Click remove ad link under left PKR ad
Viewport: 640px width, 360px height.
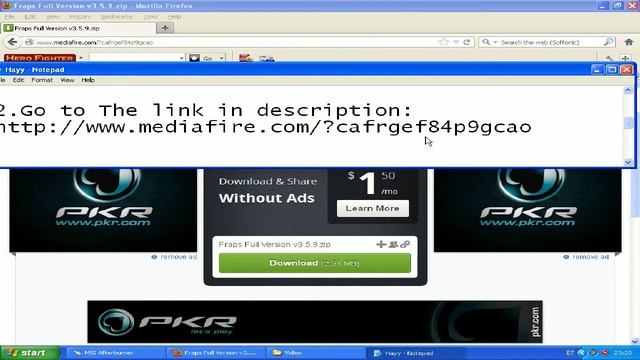point(174,257)
